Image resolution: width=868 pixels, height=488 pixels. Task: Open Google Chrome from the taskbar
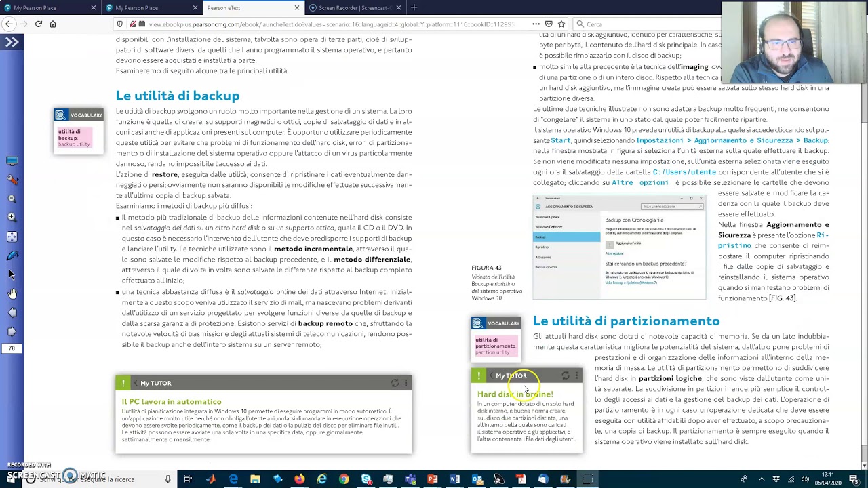point(344,479)
